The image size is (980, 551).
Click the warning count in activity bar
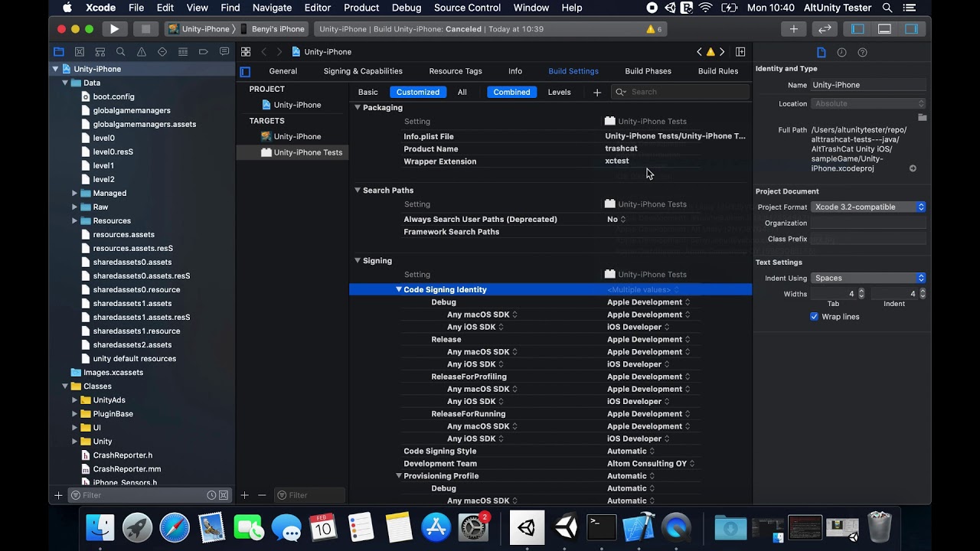coord(655,29)
